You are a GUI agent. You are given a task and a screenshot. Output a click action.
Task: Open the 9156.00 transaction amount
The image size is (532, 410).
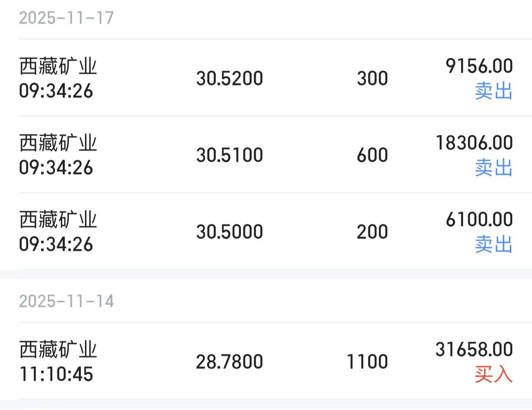pos(479,66)
